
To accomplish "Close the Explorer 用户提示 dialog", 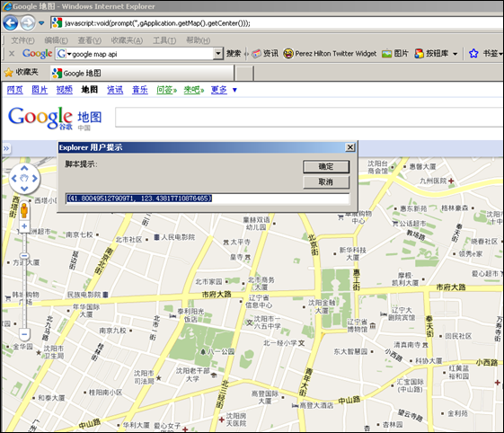I will [350, 147].
